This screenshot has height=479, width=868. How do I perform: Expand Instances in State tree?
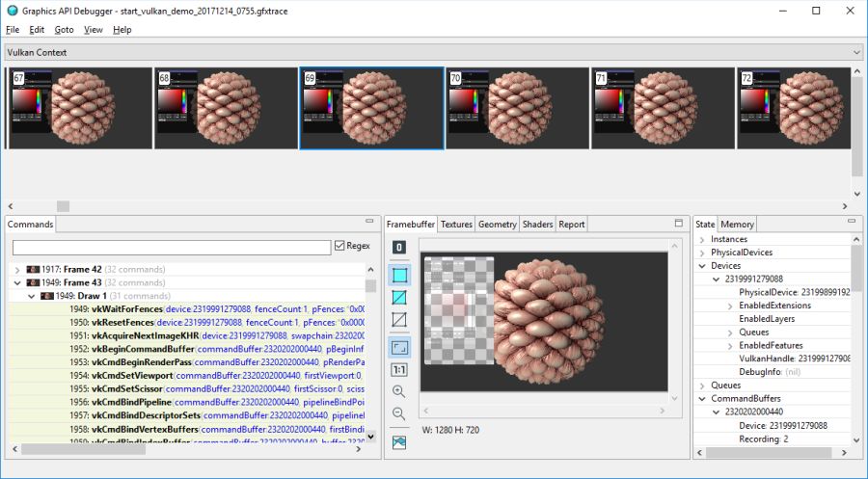pyautogui.click(x=702, y=239)
